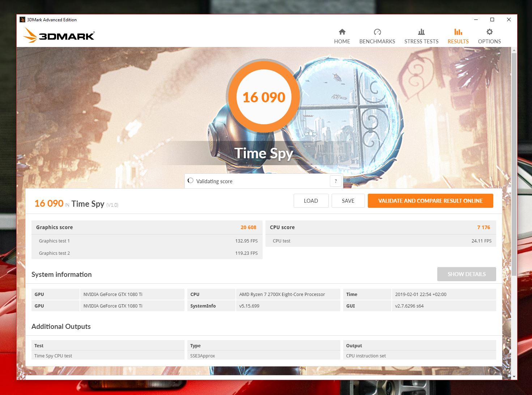The width and height of the screenshot is (532, 395).
Task: Click the scrollbar down arrow
Action: point(514,377)
